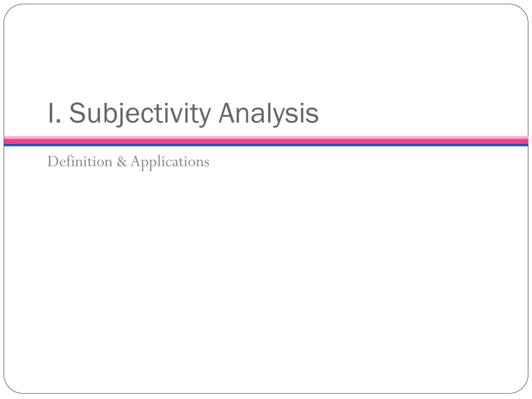The image size is (532, 399).
Task: Click the final s in Analysis
Action: click(x=313, y=116)
